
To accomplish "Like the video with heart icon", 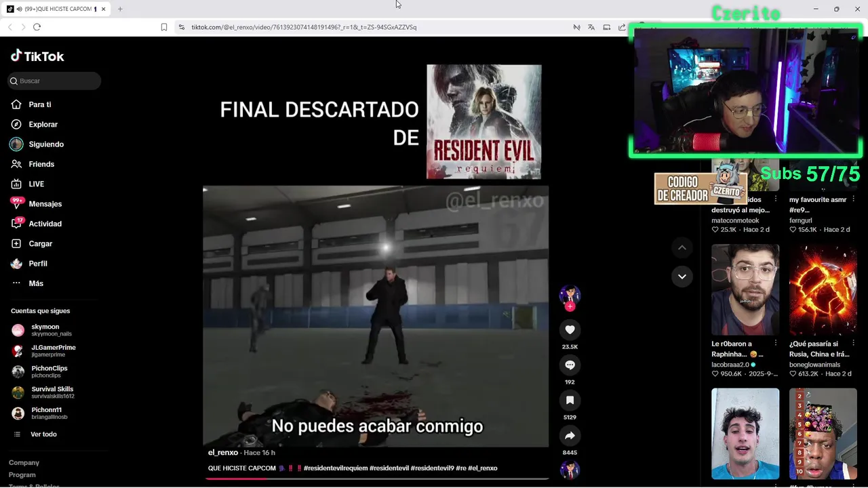I will point(570,329).
